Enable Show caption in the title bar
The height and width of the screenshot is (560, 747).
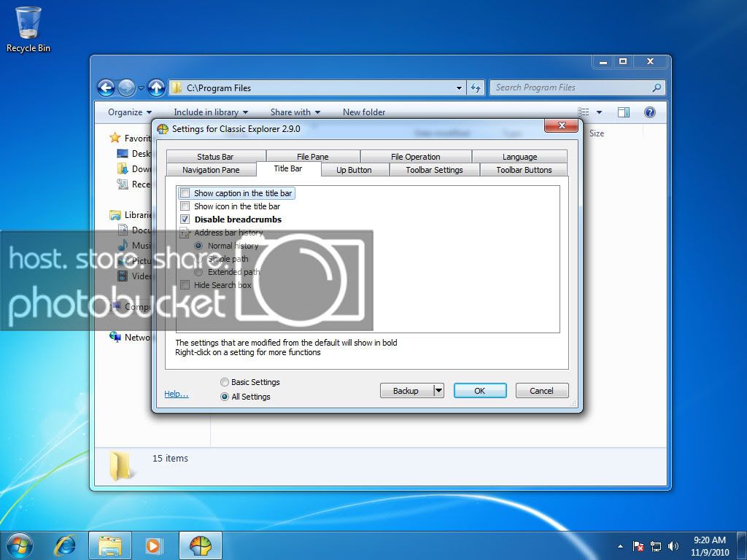tap(185, 193)
